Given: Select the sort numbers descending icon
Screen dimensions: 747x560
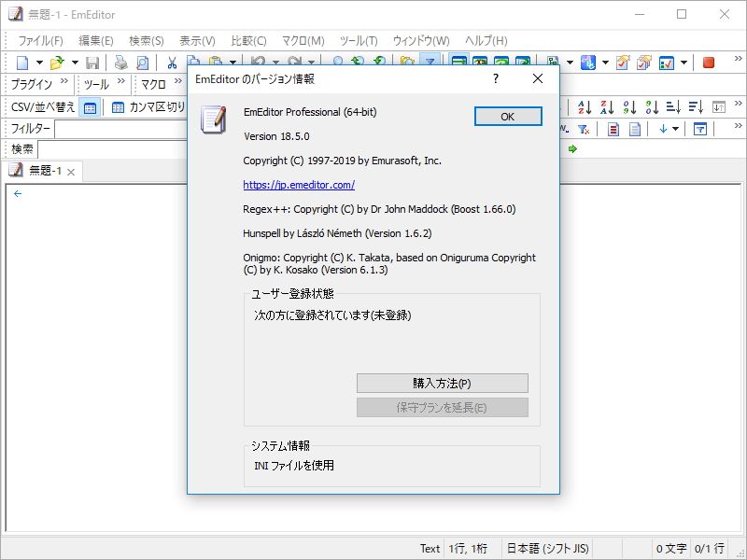Looking at the screenshot, I should coord(651,106).
